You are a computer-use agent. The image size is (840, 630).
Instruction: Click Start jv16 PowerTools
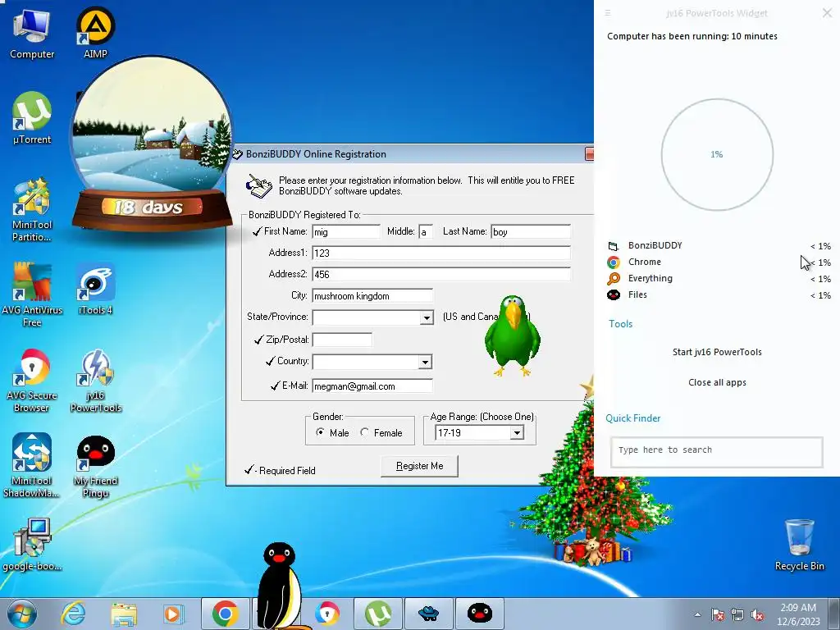click(717, 352)
